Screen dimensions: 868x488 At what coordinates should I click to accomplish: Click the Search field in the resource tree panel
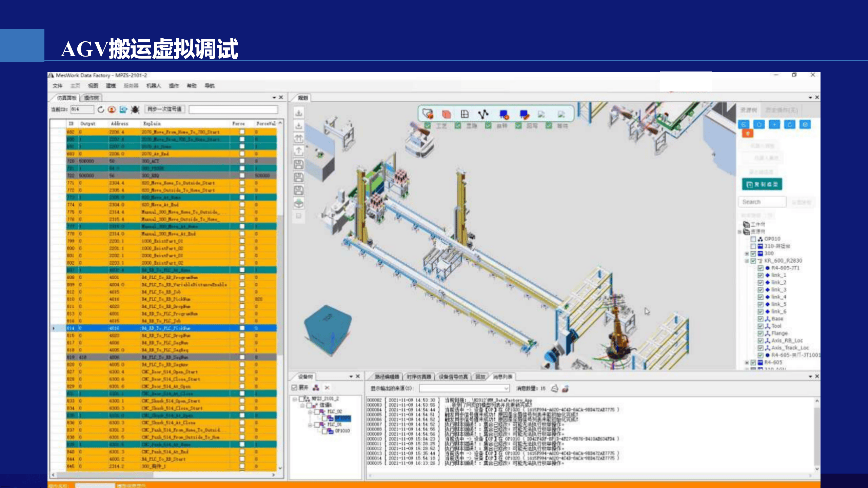[762, 202]
